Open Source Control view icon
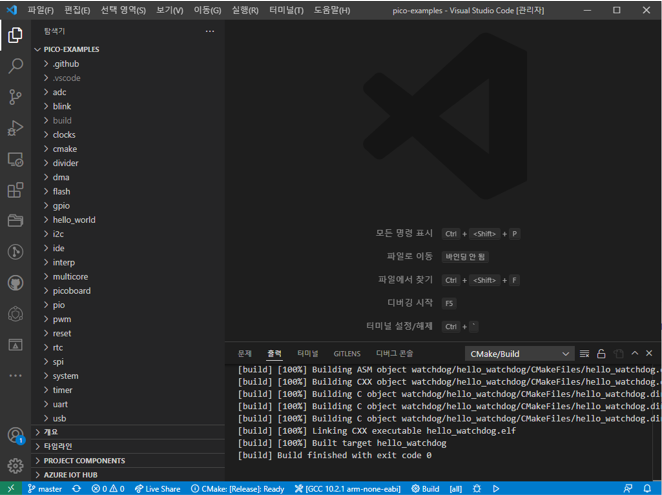This screenshot has width=662, height=495. pyautogui.click(x=15, y=97)
